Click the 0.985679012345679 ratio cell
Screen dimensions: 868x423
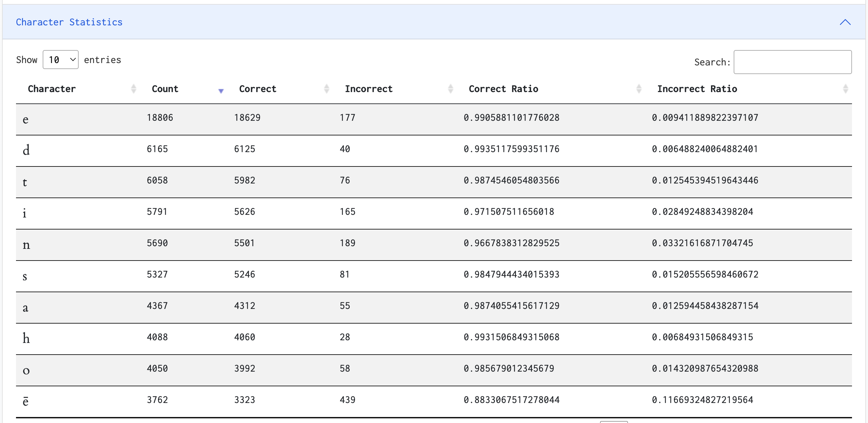[x=508, y=368]
